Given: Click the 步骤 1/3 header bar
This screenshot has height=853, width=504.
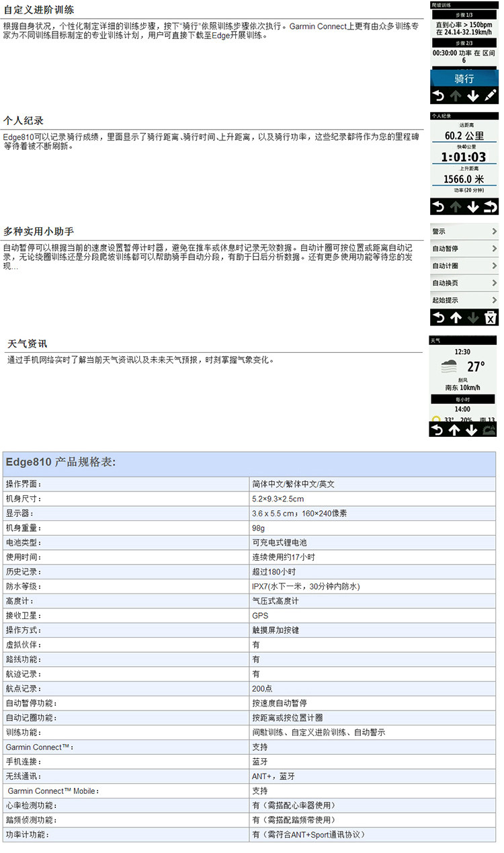Looking at the screenshot, I should pyautogui.click(x=464, y=13).
